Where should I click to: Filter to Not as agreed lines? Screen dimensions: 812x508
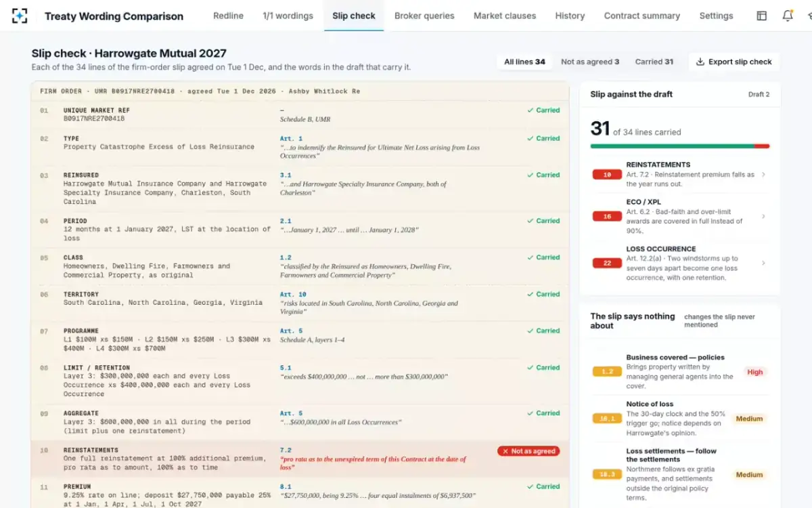(x=590, y=62)
